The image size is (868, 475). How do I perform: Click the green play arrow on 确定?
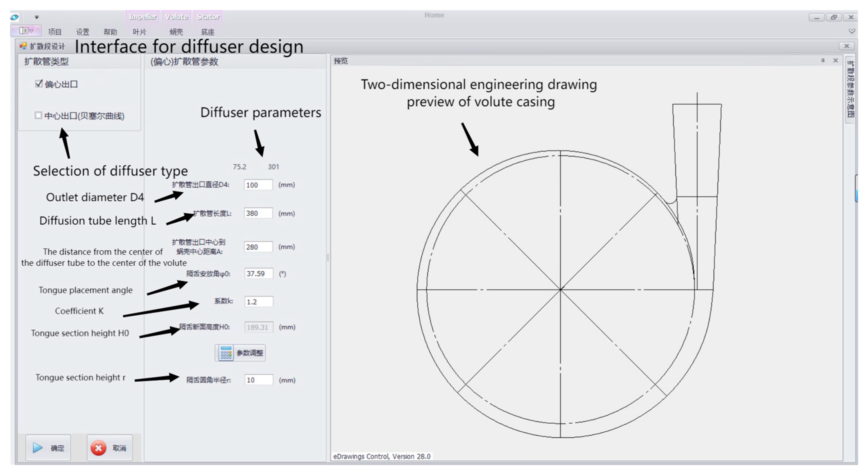pos(37,448)
